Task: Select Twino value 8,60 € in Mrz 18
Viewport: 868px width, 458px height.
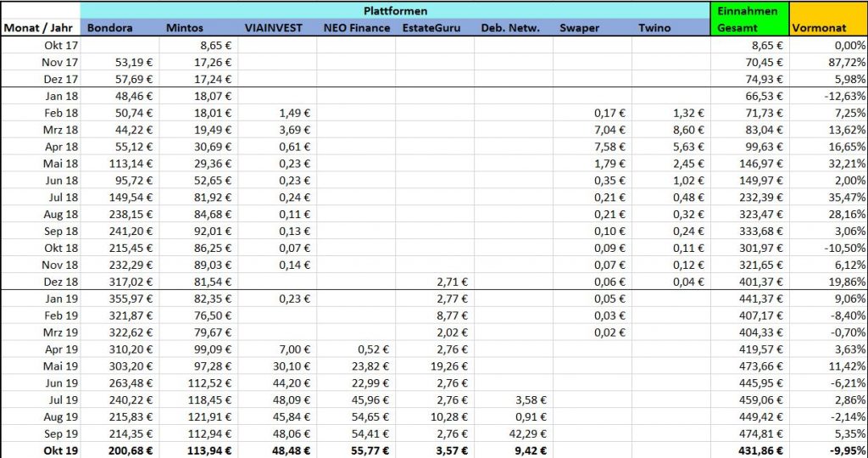Action: pos(671,130)
